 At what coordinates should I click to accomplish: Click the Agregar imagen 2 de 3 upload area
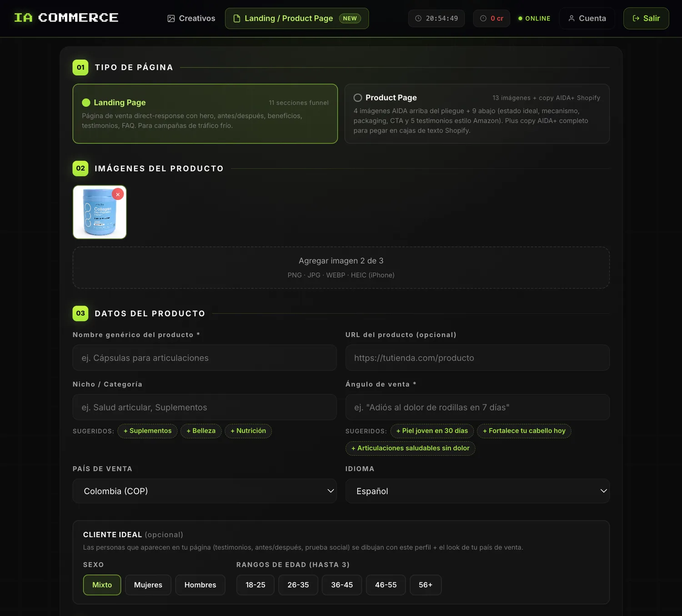(x=341, y=267)
